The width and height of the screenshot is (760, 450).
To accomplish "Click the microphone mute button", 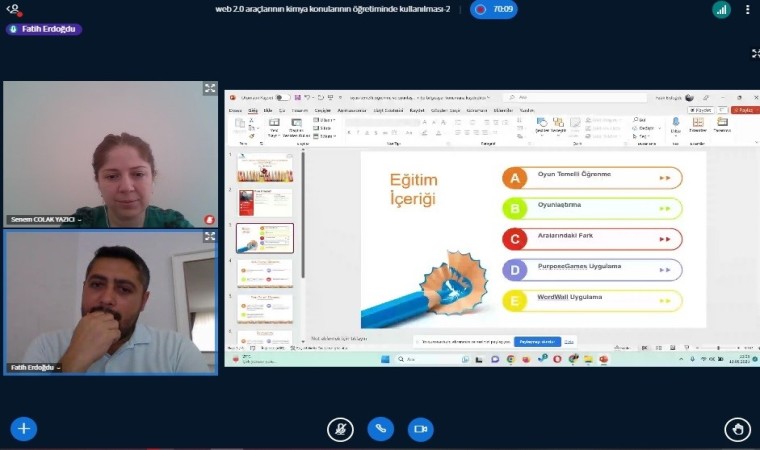I will click(x=340, y=429).
